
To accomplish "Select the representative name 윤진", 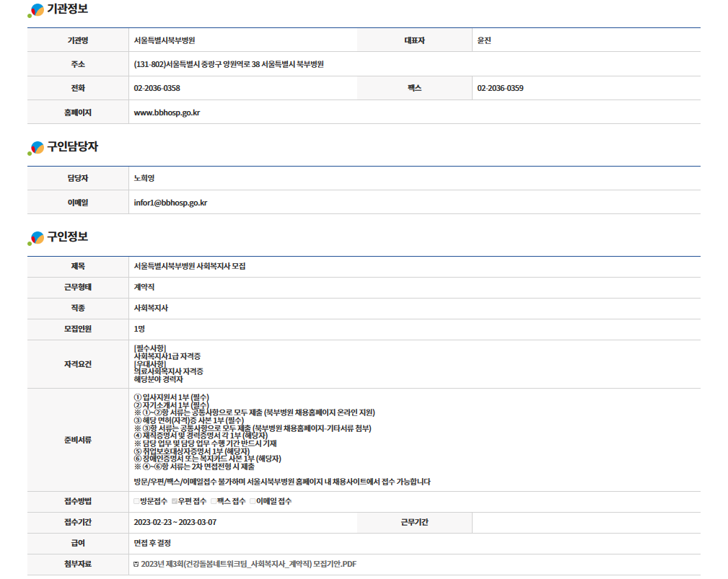I will [x=484, y=40].
